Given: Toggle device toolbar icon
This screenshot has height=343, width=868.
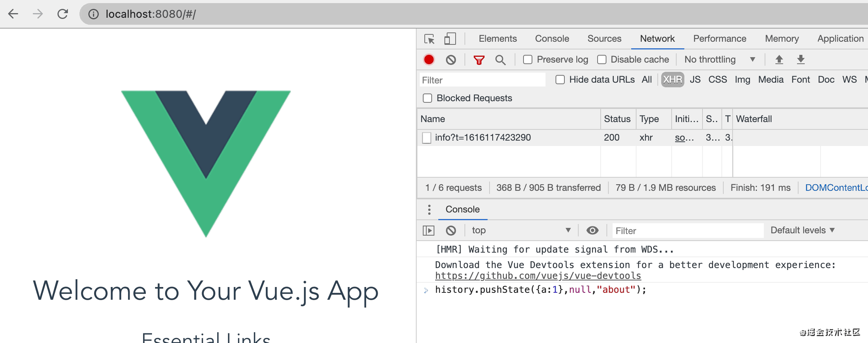Looking at the screenshot, I should [x=450, y=39].
